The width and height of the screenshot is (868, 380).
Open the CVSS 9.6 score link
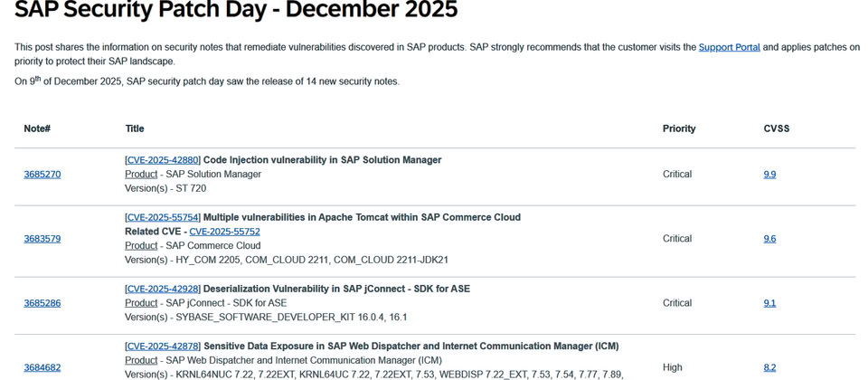tap(769, 239)
